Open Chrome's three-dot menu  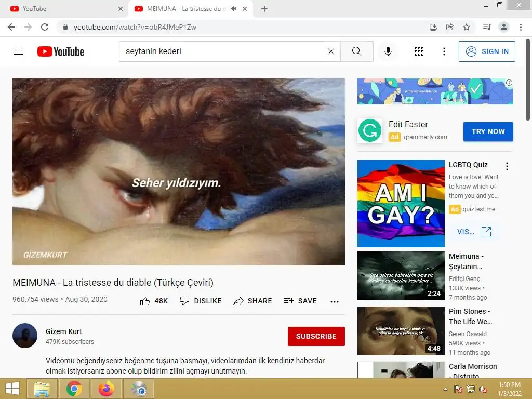(x=521, y=27)
